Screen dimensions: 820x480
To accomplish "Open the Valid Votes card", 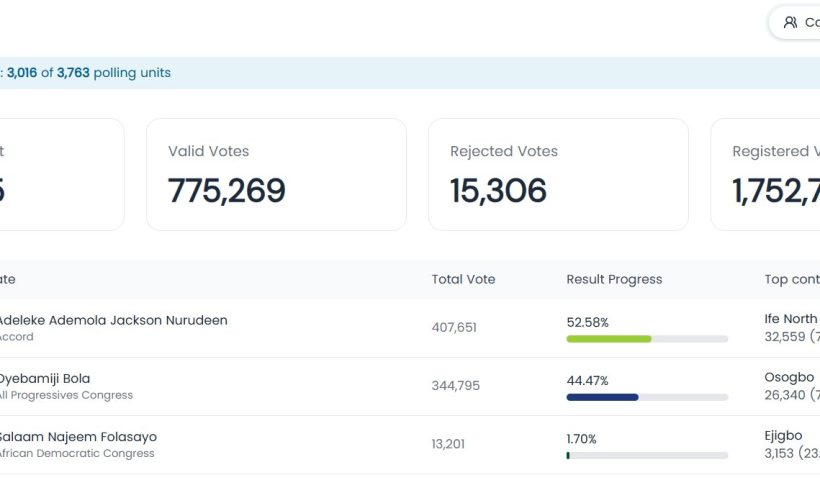I will pyautogui.click(x=276, y=174).
